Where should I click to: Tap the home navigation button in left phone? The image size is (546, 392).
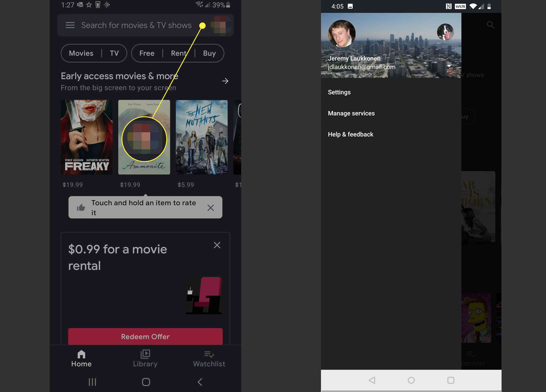(146, 382)
